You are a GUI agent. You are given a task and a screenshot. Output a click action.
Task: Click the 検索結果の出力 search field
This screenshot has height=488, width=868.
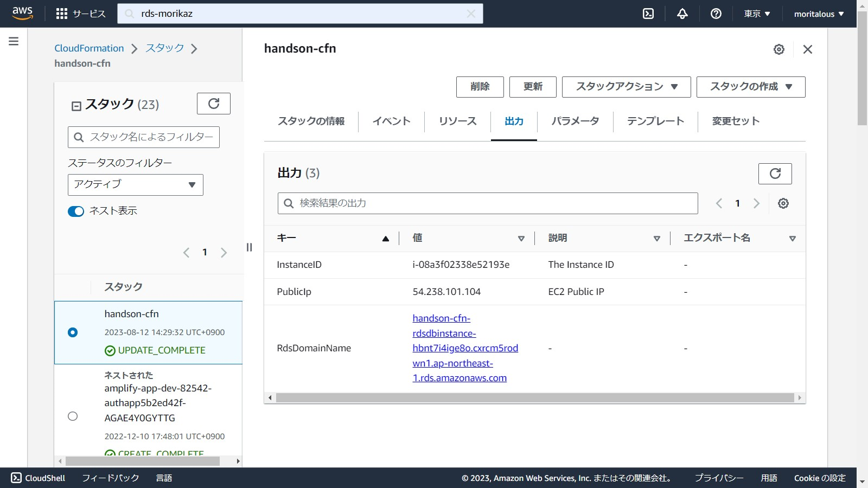(x=487, y=203)
